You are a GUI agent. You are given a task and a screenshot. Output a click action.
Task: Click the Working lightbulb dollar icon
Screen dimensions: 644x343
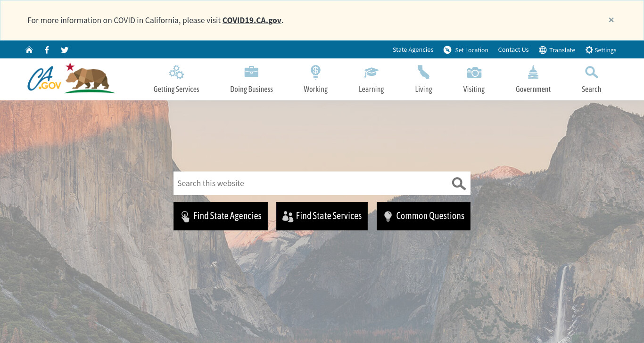315,72
